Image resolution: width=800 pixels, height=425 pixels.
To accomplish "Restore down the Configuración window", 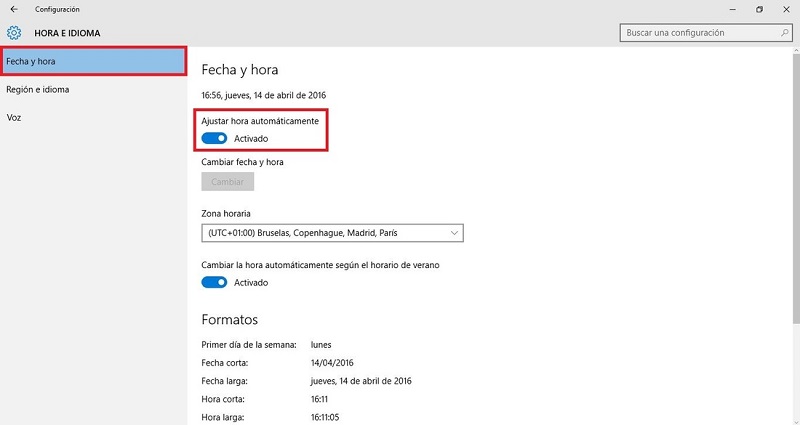I will (x=759, y=10).
